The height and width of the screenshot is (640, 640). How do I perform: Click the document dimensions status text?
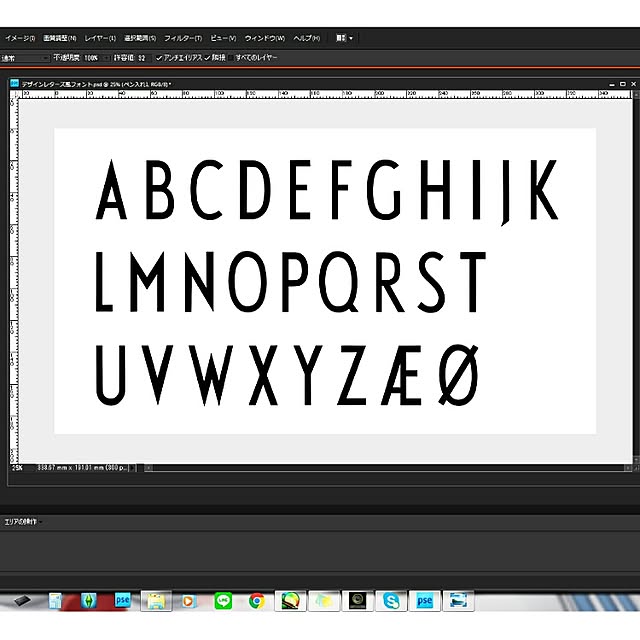coord(82,468)
